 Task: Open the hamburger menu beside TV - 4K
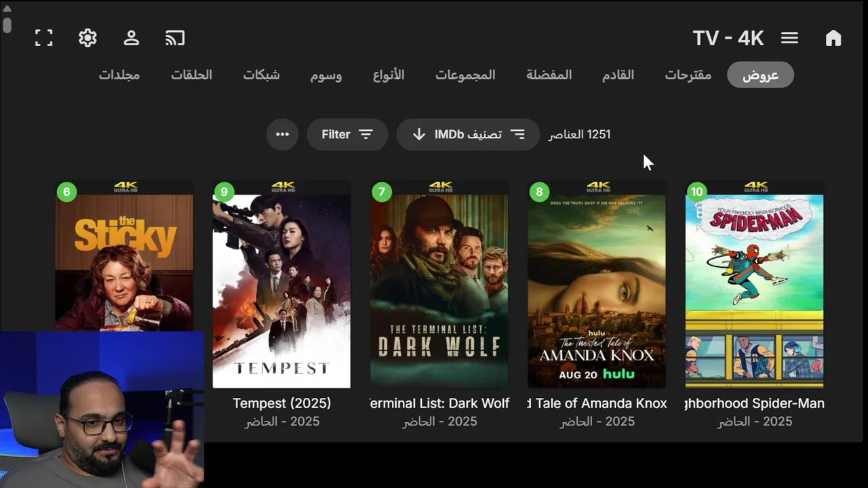pyautogui.click(x=789, y=38)
